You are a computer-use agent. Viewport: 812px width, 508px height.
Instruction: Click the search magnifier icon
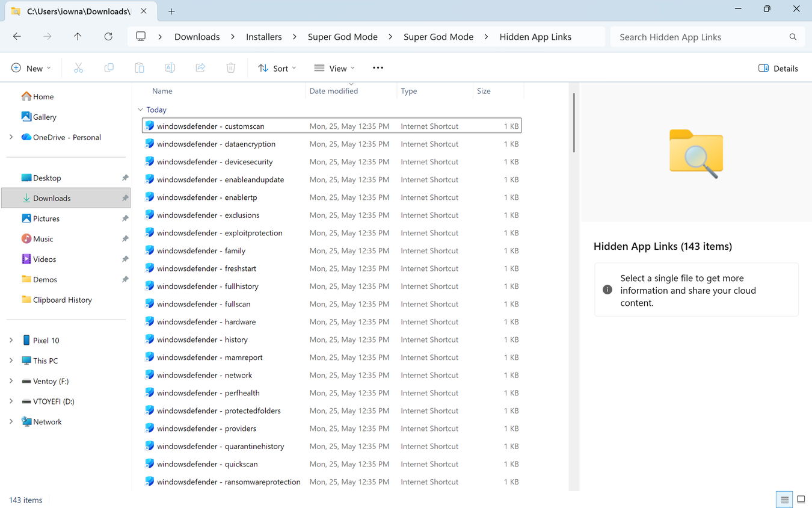click(793, 37)
